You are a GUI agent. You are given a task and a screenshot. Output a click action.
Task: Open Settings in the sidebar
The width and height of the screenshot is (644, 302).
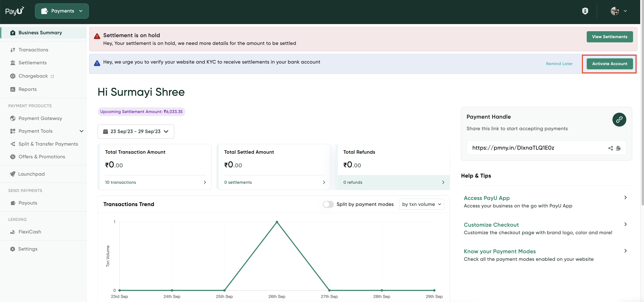28,249
